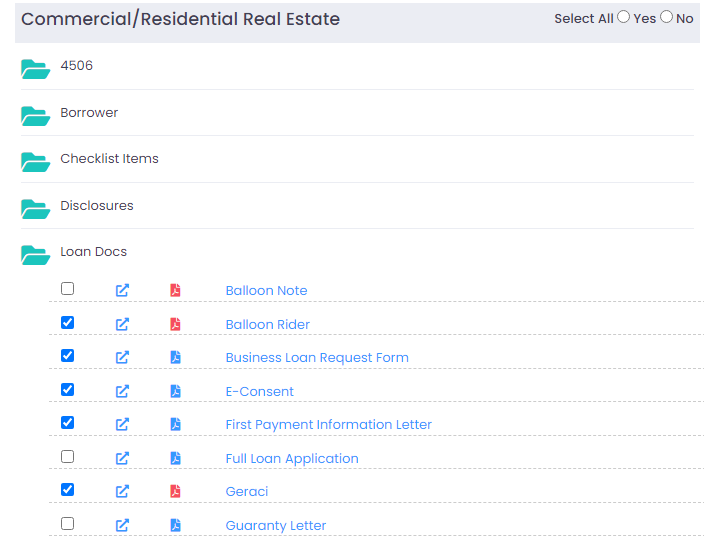This screenshot has width=704, height=541.
Task: Check the Full Loan Application checkbox
Action: (x=67, y=457)
